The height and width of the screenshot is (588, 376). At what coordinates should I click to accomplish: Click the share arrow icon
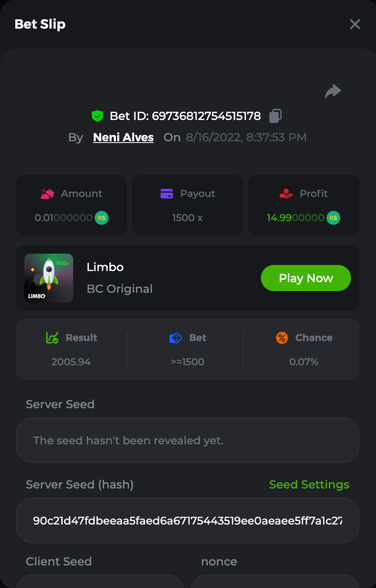click(333, 91)
